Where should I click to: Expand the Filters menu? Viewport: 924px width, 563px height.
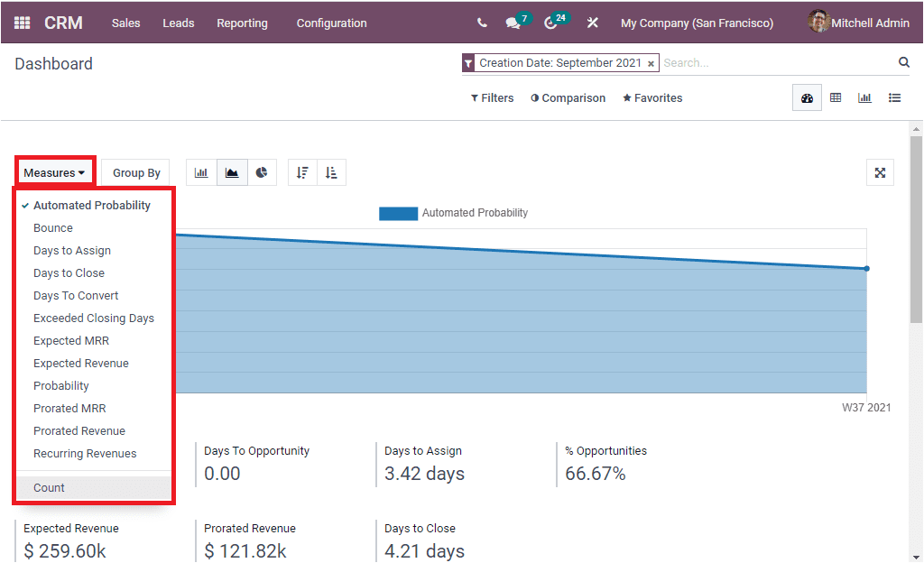tap(492, 97)
